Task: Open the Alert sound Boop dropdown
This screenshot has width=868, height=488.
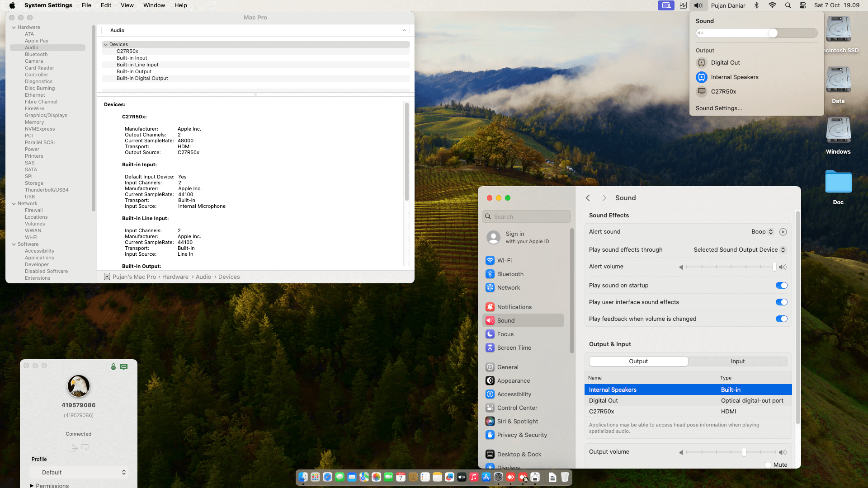Action: pos(762,232)
